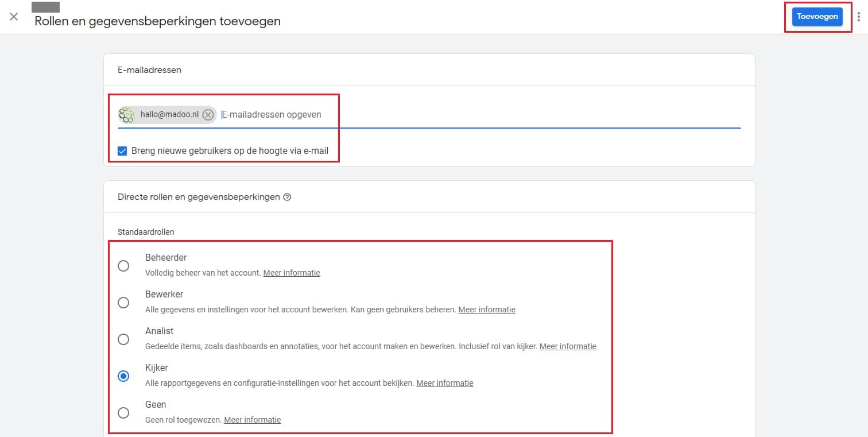Click the page title Rollen en gegevensbeperkingen toevoegen
The image size is (868, 437).
tap(158, 21)
